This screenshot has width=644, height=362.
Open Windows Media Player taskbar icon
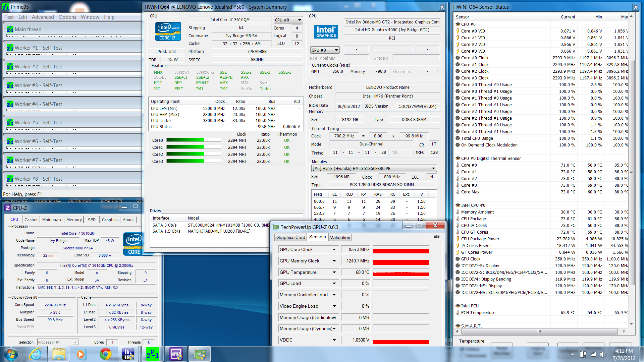[x=80, y=354]
